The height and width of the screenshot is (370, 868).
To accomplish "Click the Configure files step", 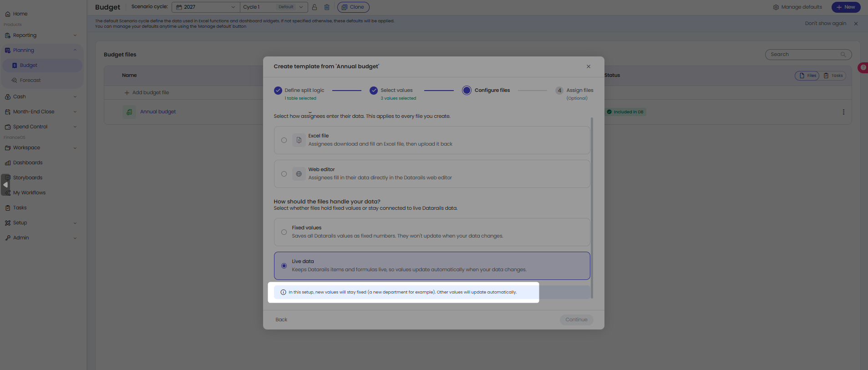I will coord(486,91).
